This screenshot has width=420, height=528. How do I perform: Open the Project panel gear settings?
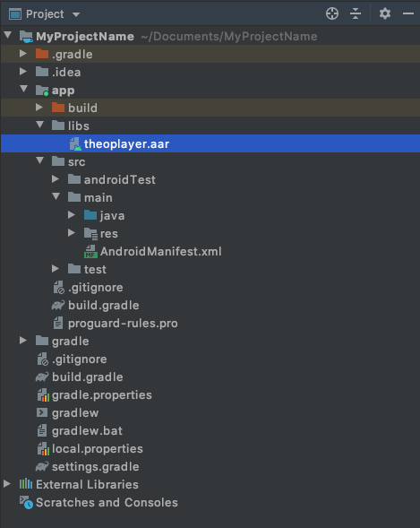(x=385, y=13)
